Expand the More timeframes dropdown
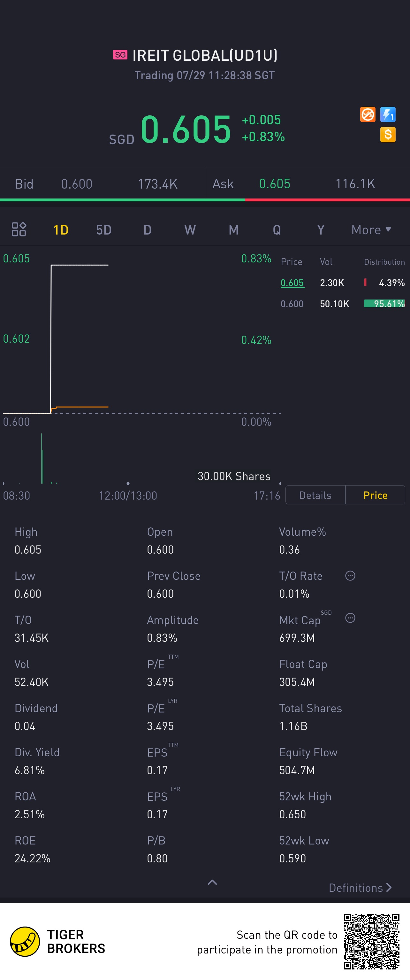The width and height of the screenshot is (410, 980). [371, 230]
